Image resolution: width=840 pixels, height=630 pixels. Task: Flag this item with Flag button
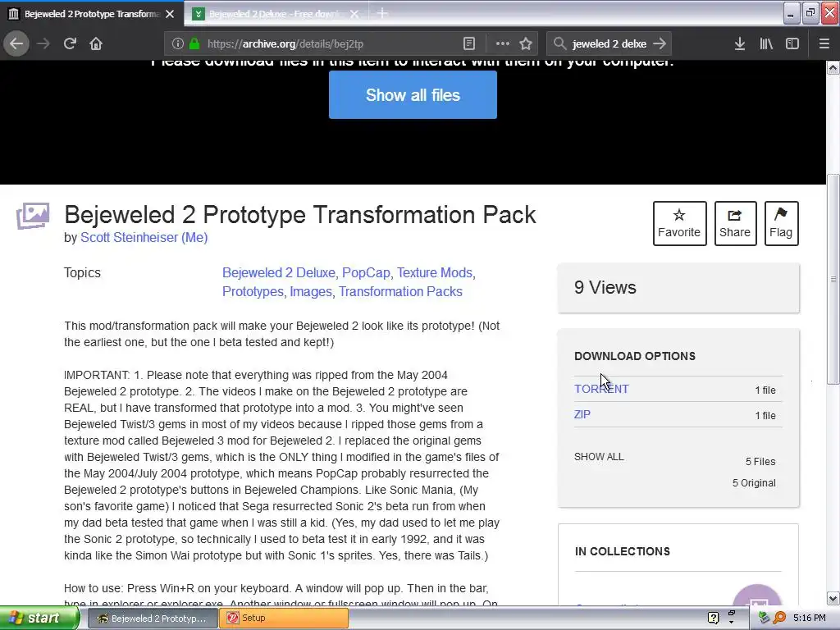point(781,223)
